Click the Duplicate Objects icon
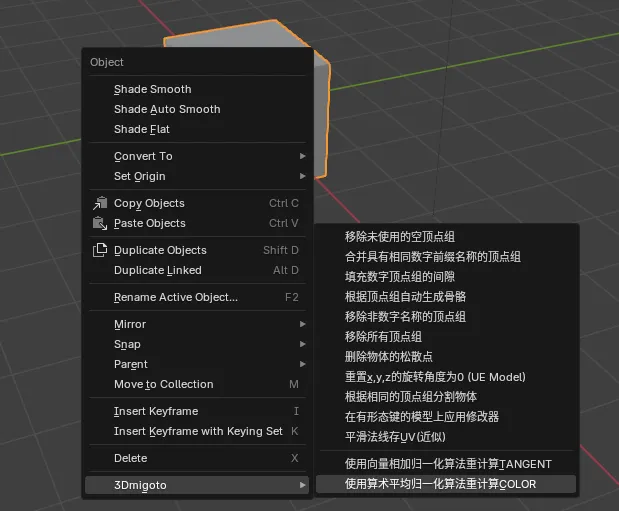 100,250
